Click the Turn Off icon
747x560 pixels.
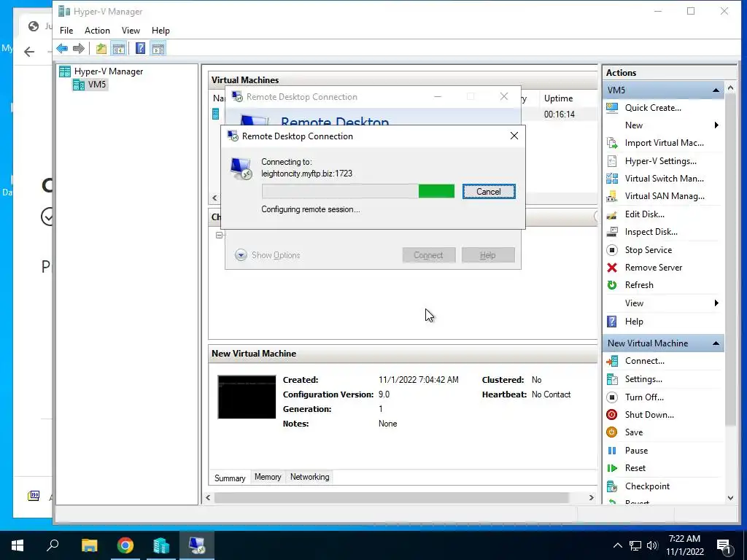click(x=612, y=397)
